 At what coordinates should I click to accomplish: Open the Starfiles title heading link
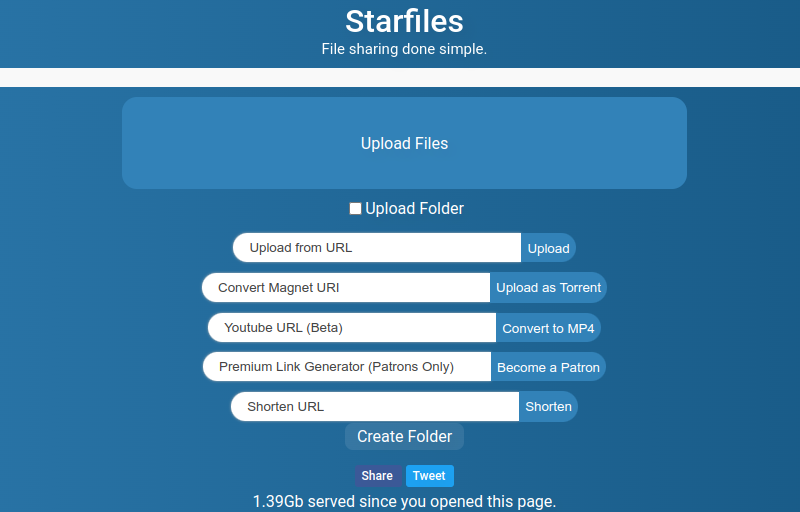tap(404, 21)
